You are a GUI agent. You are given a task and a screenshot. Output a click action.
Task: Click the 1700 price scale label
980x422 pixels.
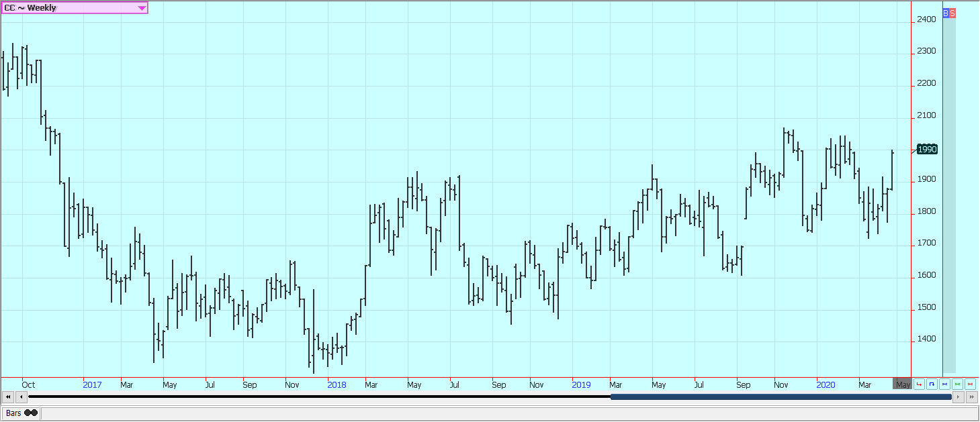pos(926,243)
